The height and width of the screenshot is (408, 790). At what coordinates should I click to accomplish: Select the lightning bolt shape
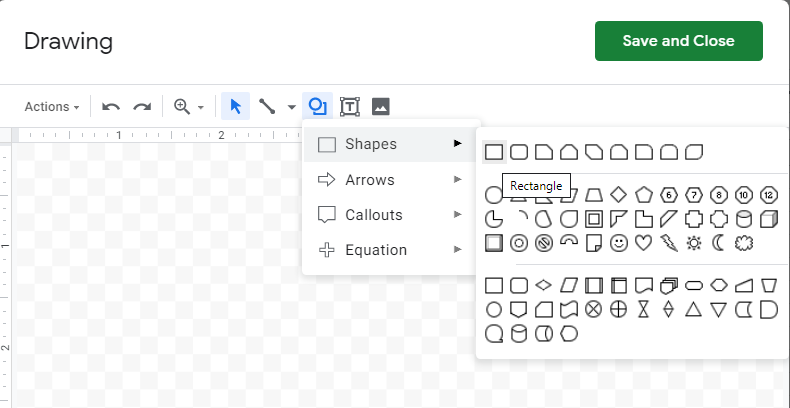pos(669,243)
